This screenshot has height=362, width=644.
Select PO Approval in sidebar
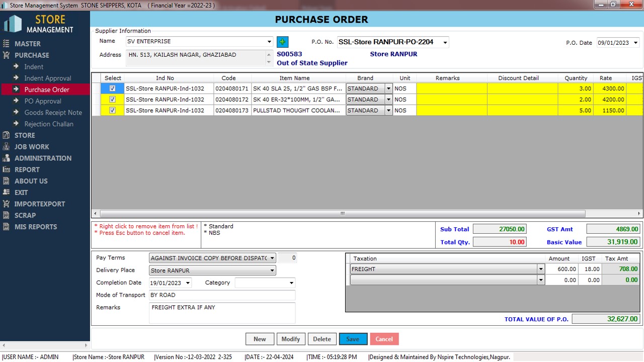43,101
